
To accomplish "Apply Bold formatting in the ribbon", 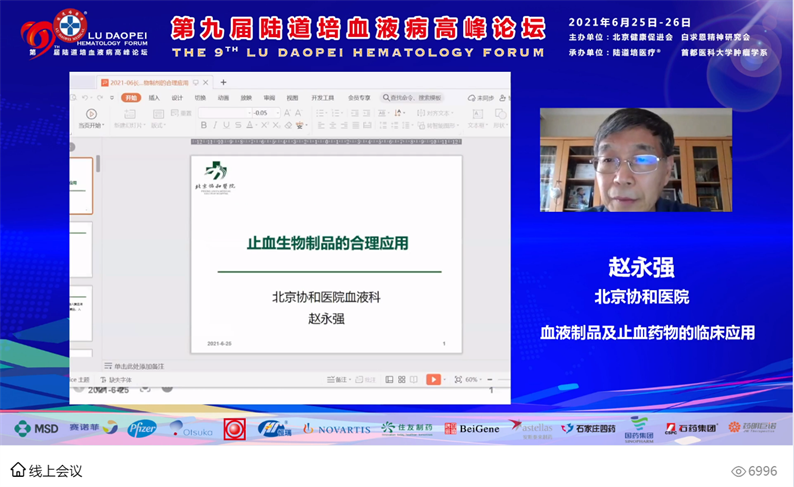I will [x=204, y=126].
